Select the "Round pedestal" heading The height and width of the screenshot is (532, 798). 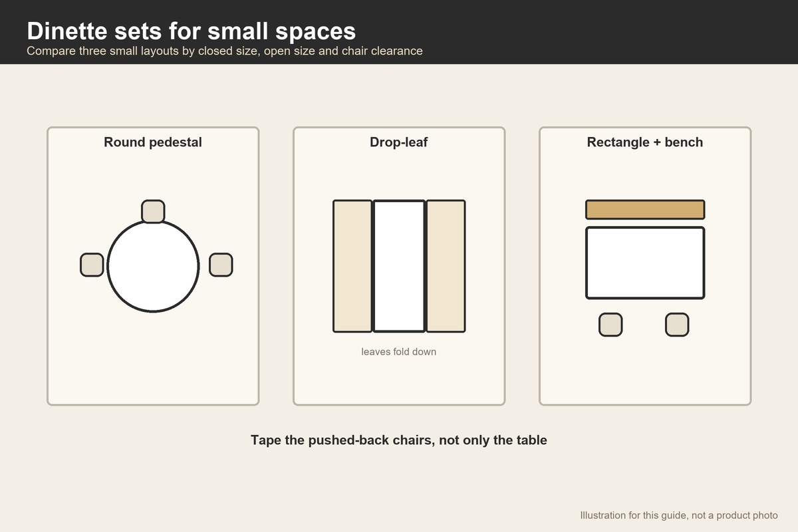click(x=153, y=142)
